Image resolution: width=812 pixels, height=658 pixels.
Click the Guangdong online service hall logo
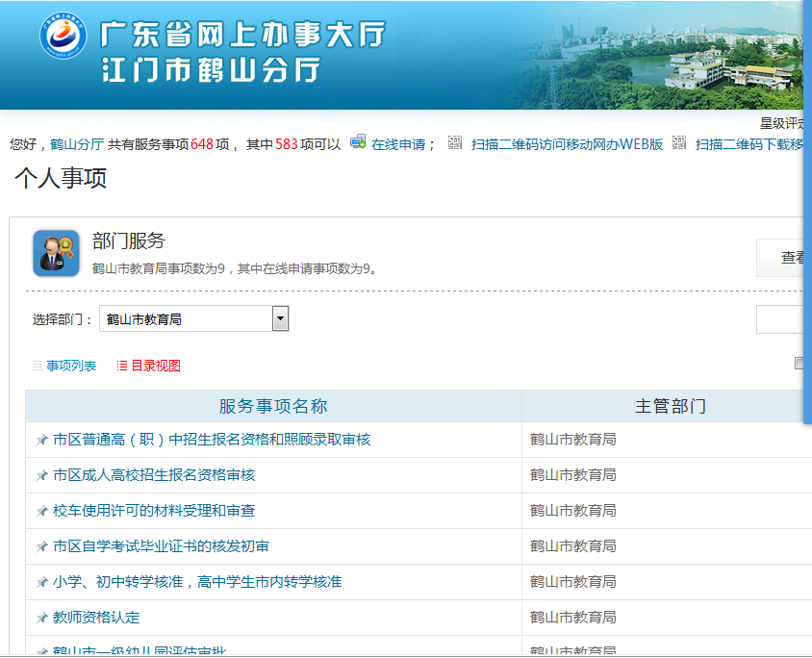pyautogui.click(x=63, y=37)
